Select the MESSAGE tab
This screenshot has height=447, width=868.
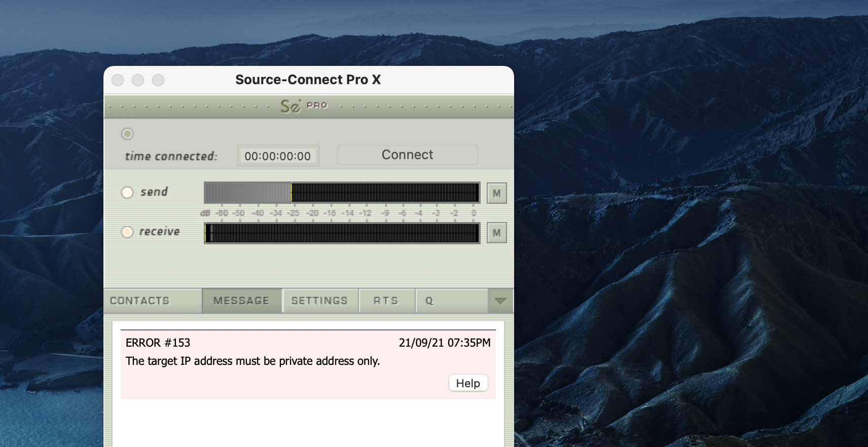pyautogui.click(x=241, y=301)
